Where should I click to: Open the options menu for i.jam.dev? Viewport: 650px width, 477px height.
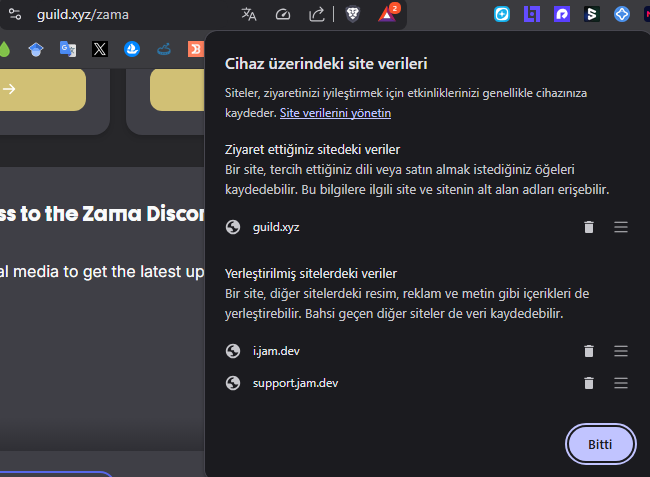tap(621, 351)
